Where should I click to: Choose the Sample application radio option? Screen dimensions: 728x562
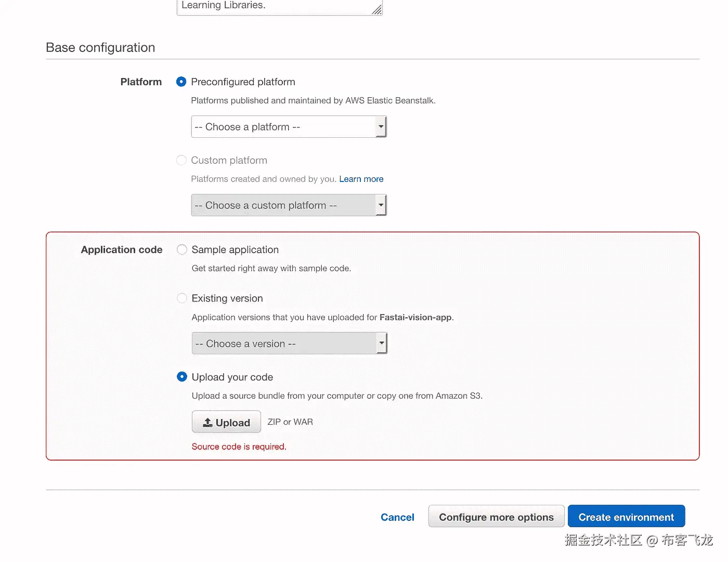(x=182, y=250)
